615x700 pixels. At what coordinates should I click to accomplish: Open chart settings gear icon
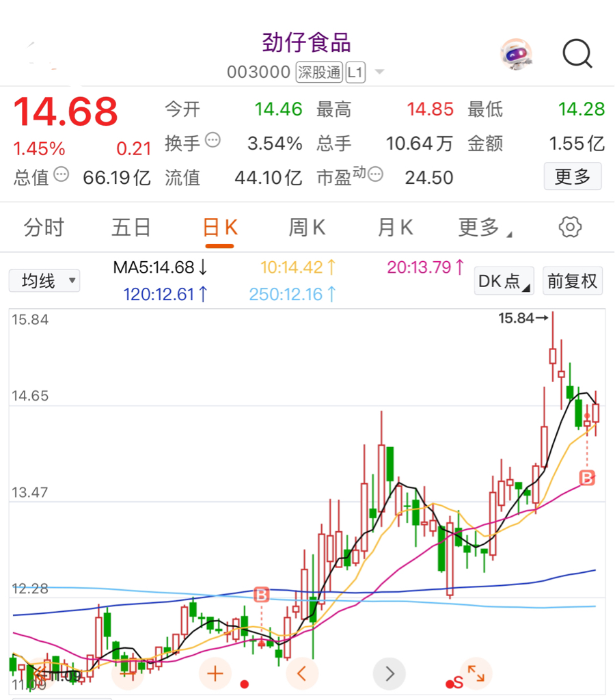(x=570, y=227)
